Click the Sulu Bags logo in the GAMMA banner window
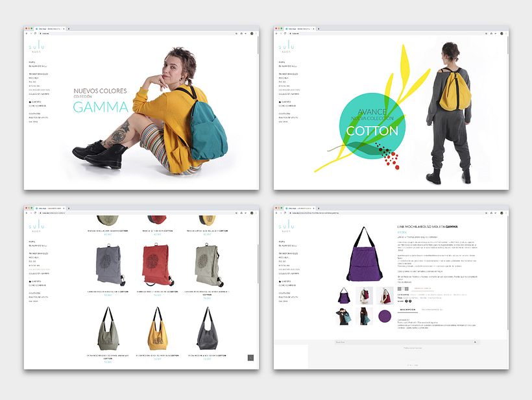This screenshot has height=400, width=532. click(x=36, y=46)
